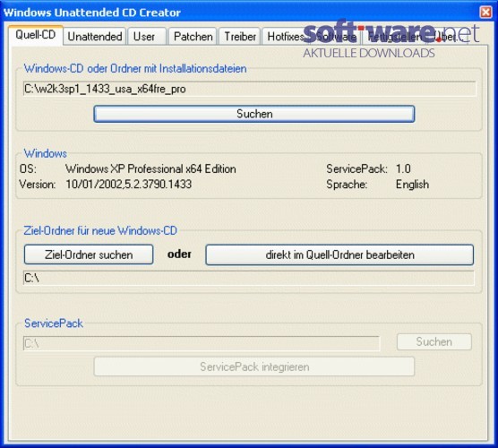Click the ServicePack integrieren button
The height and width of the screenshot is (448, 498).
click(x=254, y=366)
